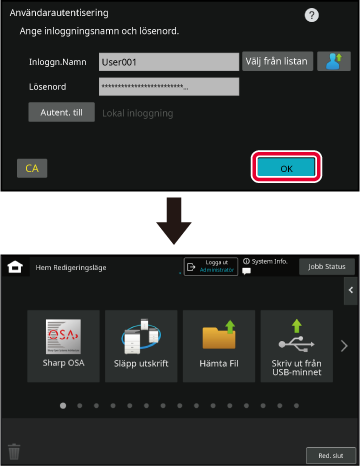Open the help question mark icon
The height and width of the screenshot is (466, 360).
point(312,15)
